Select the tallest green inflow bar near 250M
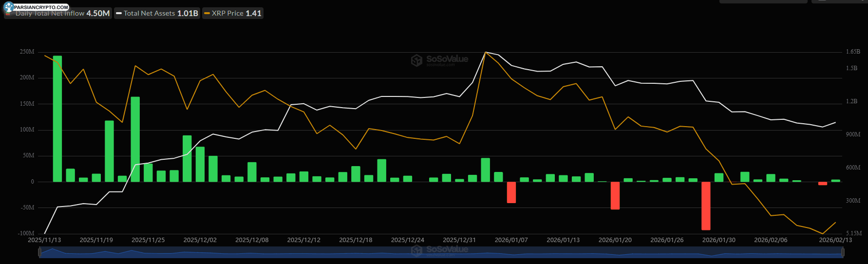The height and width of the screenshot is (264, 868). click(x=57, y=119)
